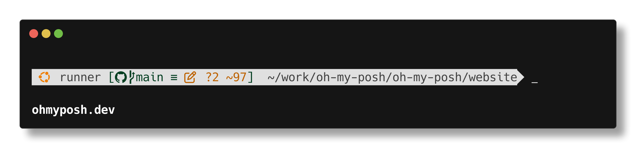Viewport: 644px width, 156px height.
Task: Click the runner username text
Action: pos(80,78)
